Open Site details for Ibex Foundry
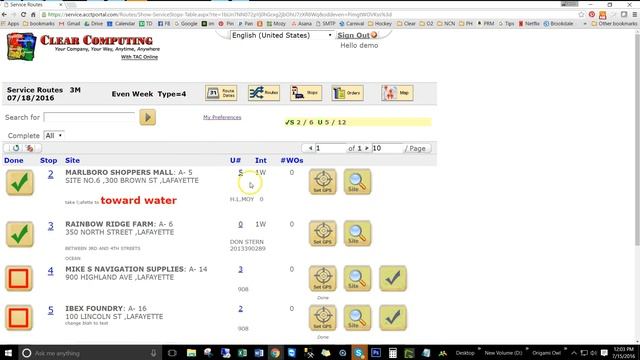This screenshot has height=360, width=640. point(357,318)
